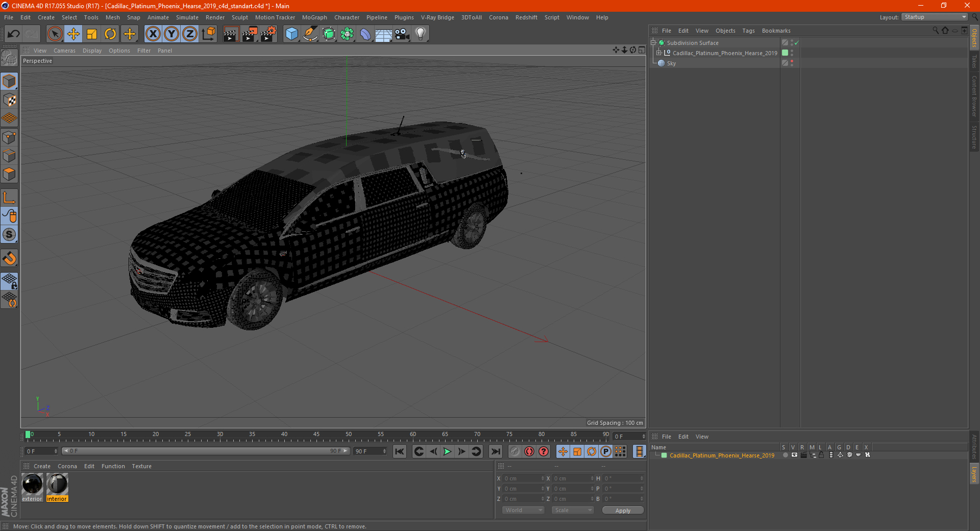Open viewport Display menu
Viewport: 980px width, 531px height.
pyautogui.click(x=92, y=51)
